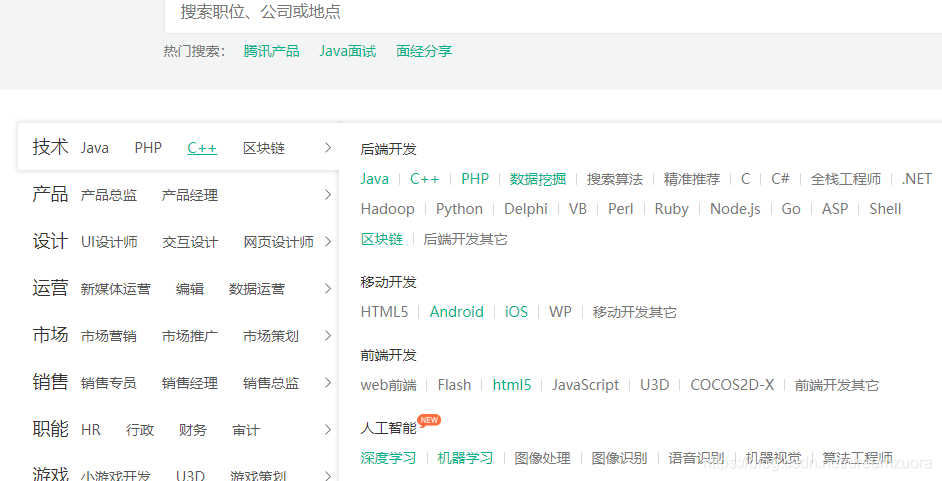
Task: Click 全栈工程师 under 后端开发
Action: pos(846,179)
